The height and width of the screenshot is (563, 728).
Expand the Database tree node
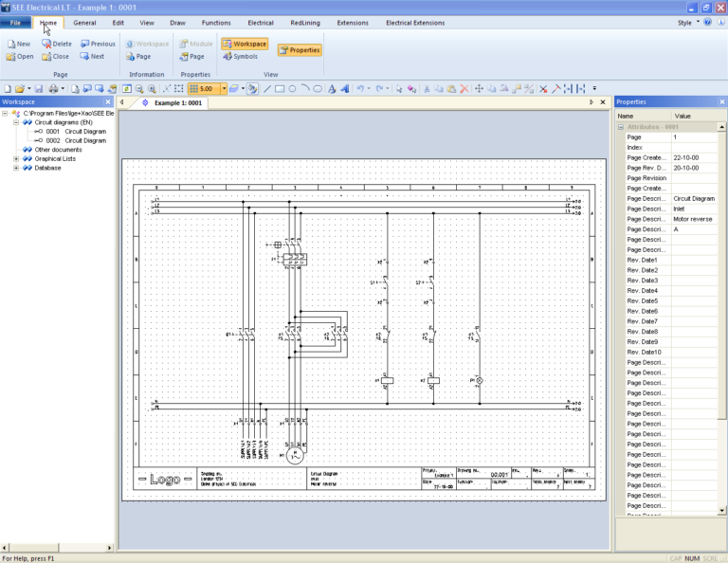pos(16,168)
